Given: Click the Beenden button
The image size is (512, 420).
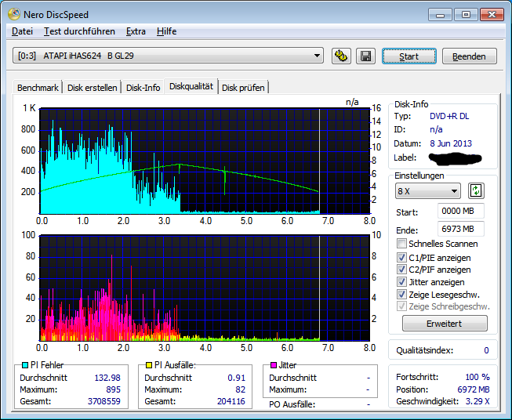Looking at the screenshot, I should 469,56.
